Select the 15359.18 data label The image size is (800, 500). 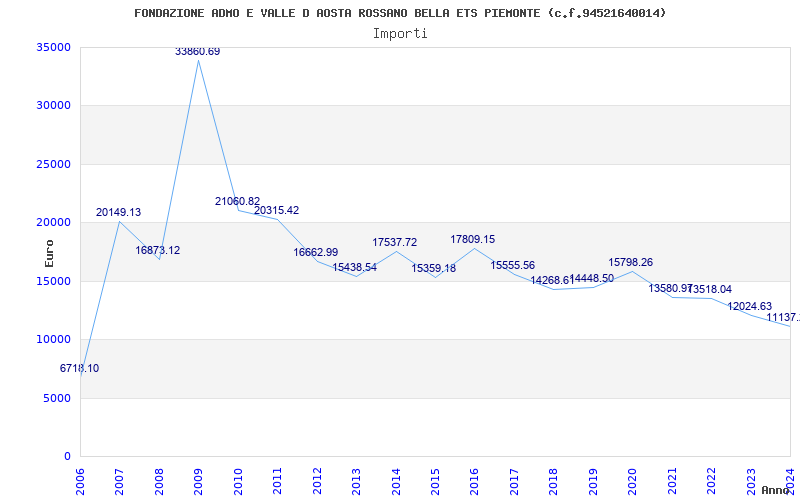click(434, 268)
